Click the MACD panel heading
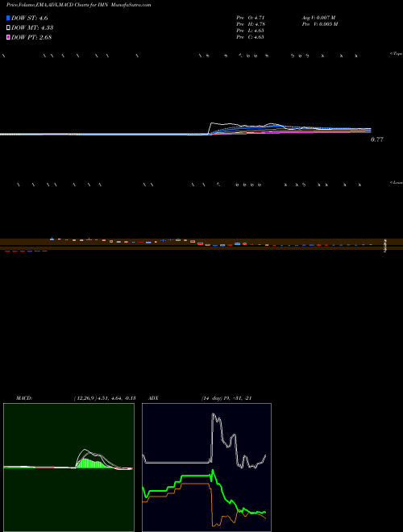403x532 pixels. [24, 398]
